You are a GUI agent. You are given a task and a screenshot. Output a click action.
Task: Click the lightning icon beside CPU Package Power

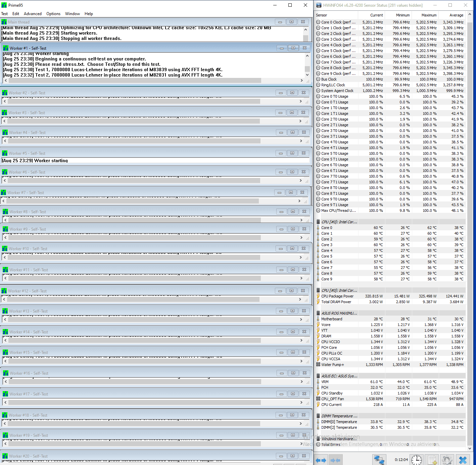point(318,296)
